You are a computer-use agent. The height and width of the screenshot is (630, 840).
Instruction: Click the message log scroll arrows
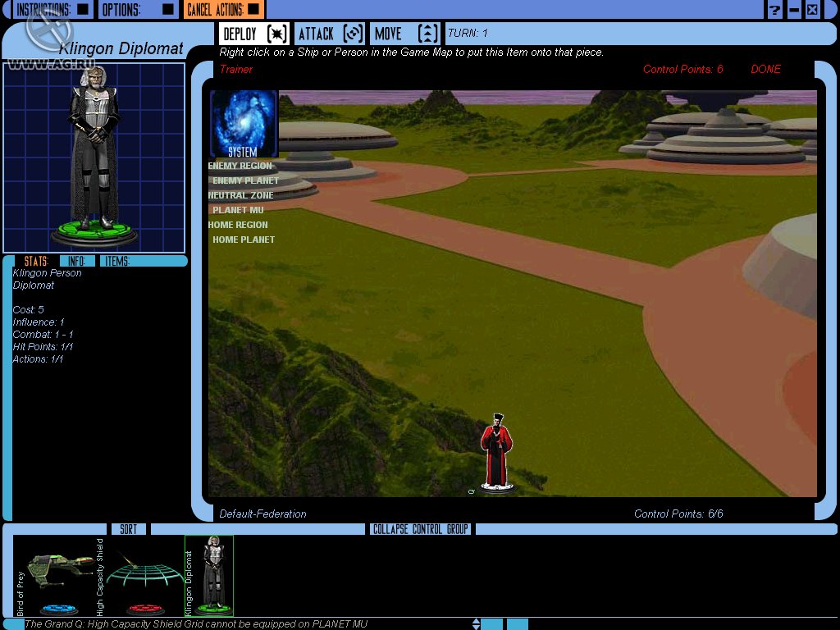(476, 624)
